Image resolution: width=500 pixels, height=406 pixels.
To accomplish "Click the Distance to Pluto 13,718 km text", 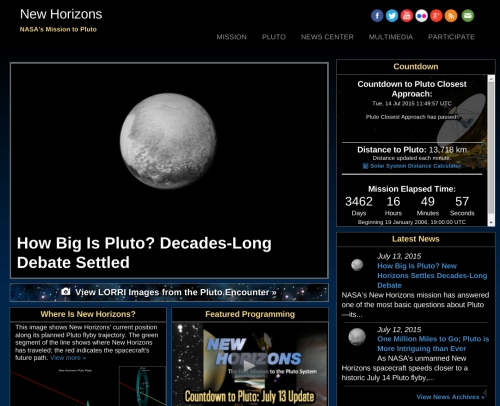I will (412, 150).
